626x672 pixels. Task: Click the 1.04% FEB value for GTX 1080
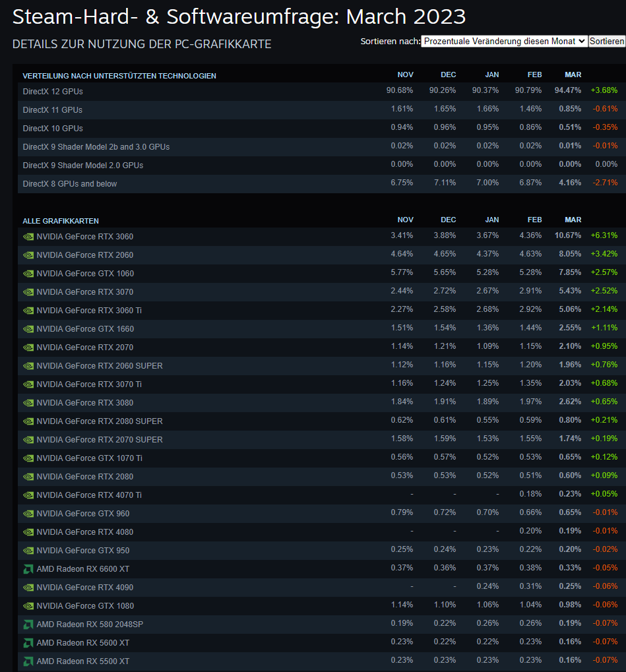pos(530,605)
